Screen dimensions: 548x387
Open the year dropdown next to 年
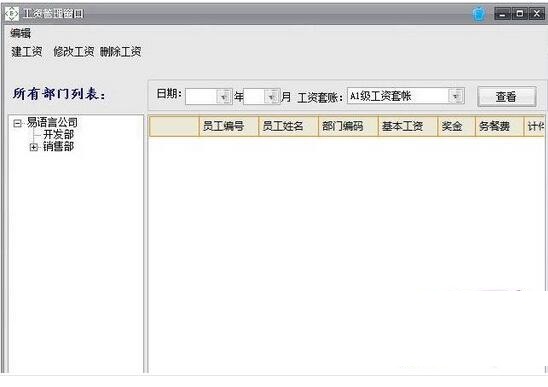pos(224,97)
